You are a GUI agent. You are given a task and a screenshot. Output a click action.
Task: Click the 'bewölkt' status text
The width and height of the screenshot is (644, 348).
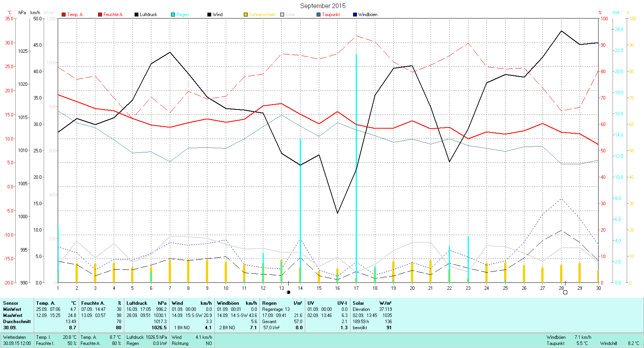[360, 328]
